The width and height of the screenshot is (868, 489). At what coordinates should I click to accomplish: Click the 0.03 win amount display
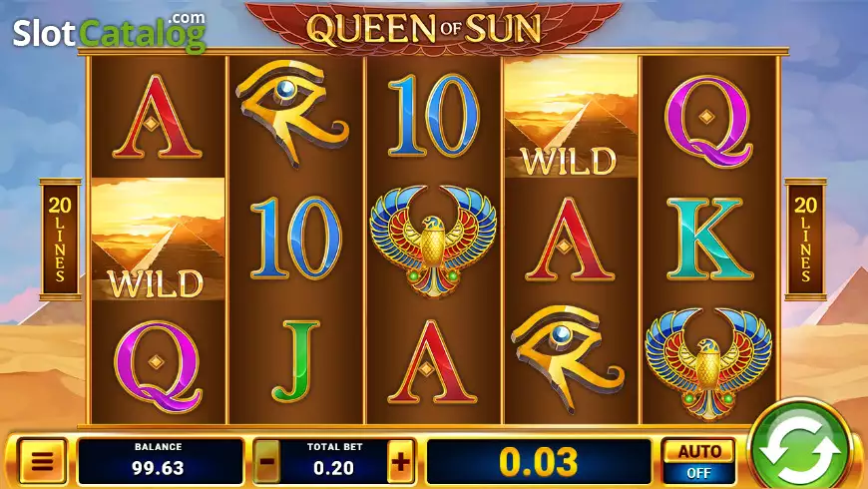(x=539, y=461)
